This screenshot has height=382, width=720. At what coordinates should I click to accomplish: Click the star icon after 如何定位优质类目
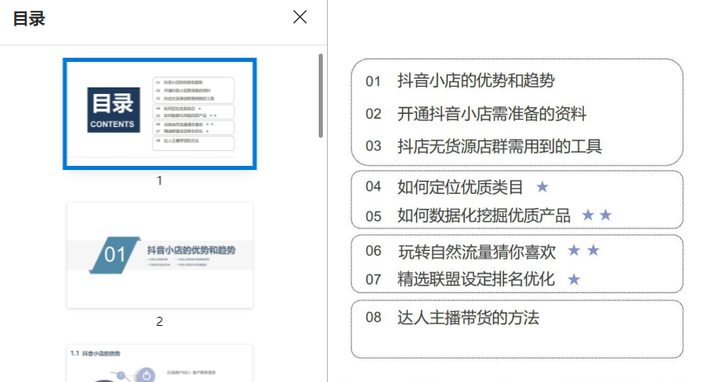(542, 186)
